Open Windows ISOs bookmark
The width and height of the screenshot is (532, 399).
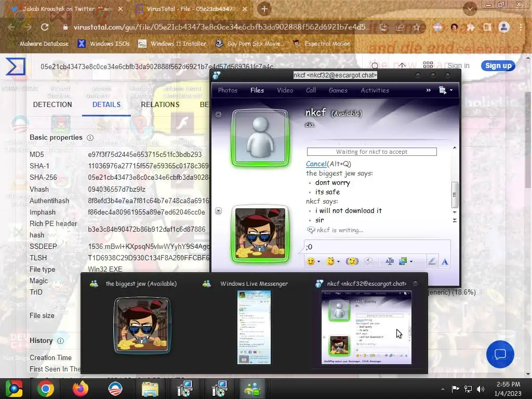click(104, 44)
